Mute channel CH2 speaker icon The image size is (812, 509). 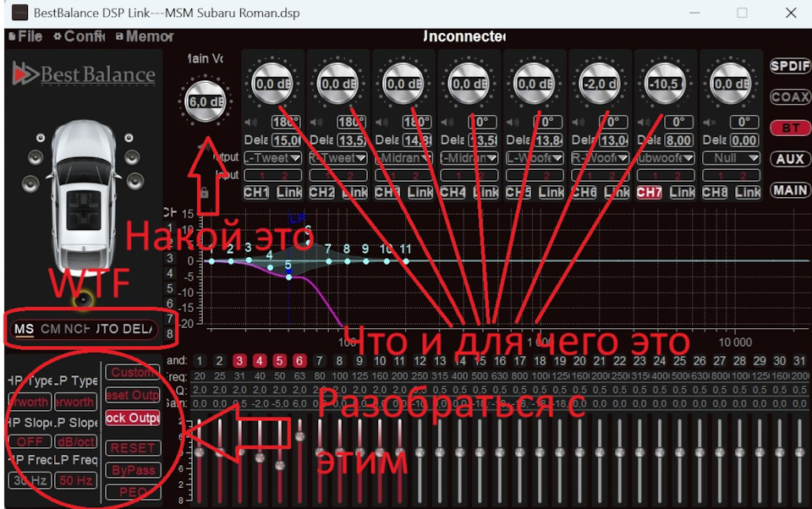tap(315, 123)
